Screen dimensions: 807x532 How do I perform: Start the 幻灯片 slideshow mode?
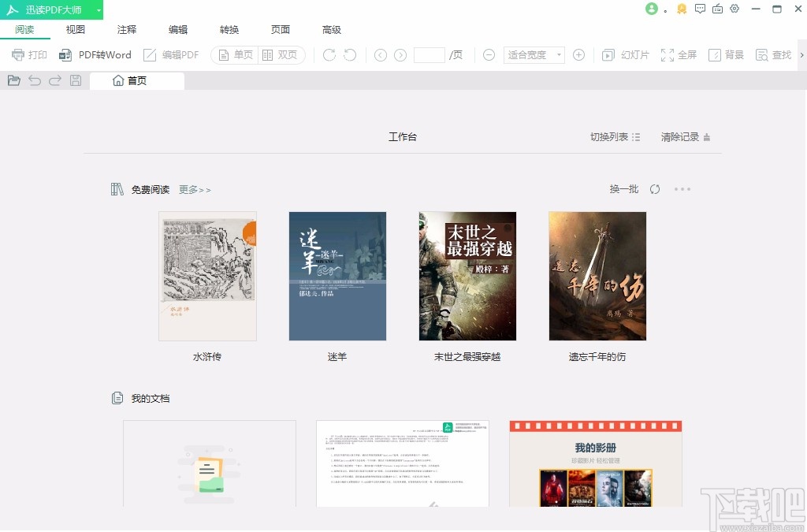[x=625, y=54]
